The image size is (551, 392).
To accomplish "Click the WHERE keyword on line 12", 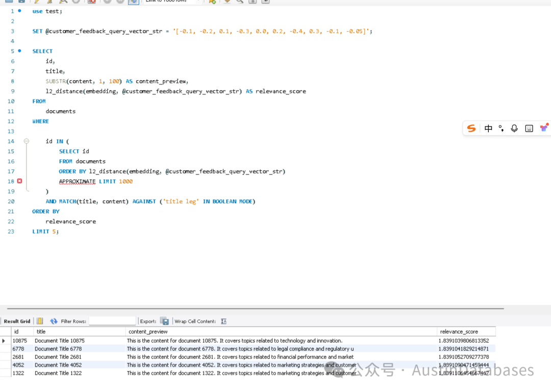I will pos(41,121).
